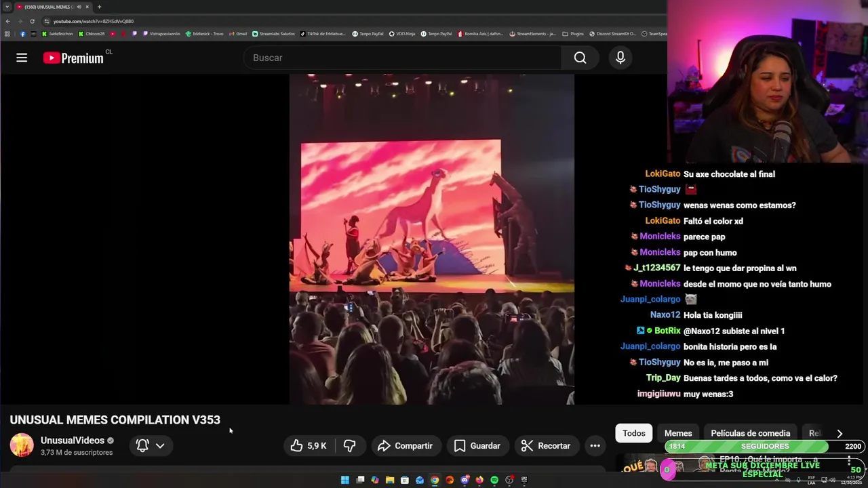Open the VDO.Ninja bookmark
Screen dimensions: 868x488
[x=402, y=34]
